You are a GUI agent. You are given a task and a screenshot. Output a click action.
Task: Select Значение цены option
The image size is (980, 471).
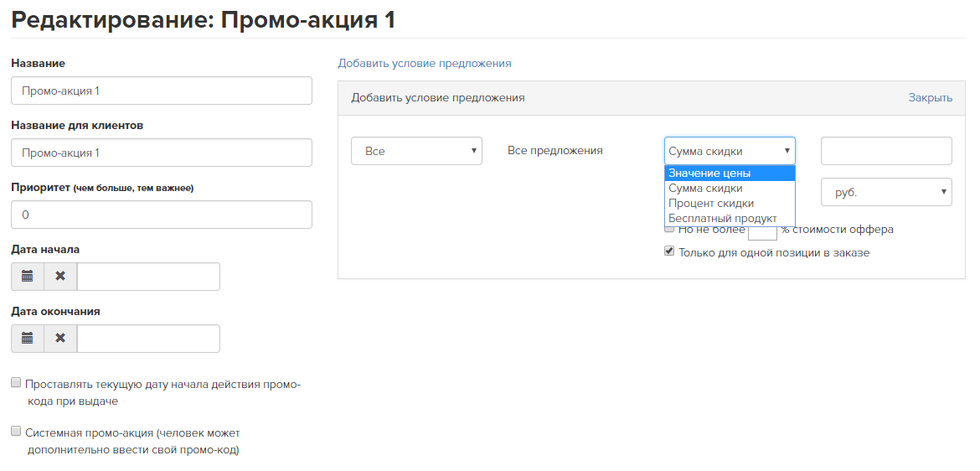[x=730, y=173]
